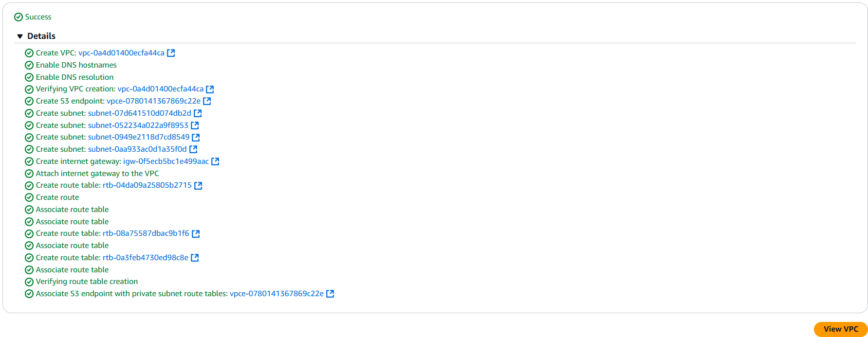Open route table link rtb-0a3feb4730ed98c8e
Viewport: 868px width, 337px height.
[x=145, y=257]
